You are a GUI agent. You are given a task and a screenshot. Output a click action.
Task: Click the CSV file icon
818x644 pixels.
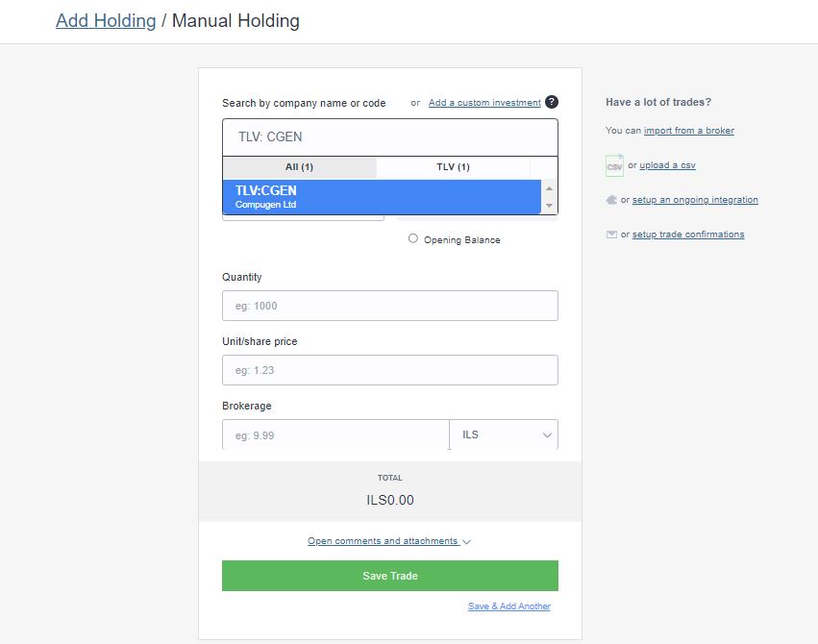(x=614, y=165)
